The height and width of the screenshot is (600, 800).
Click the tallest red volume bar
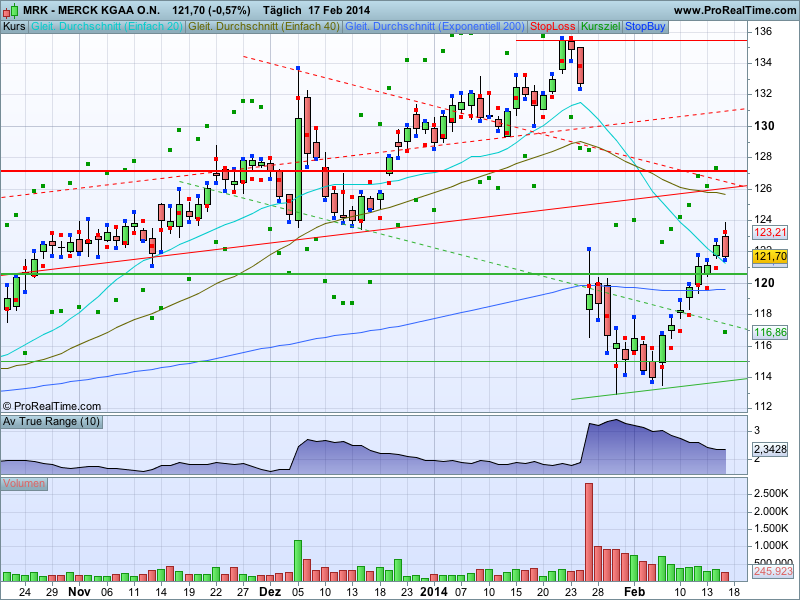[589, 532]
